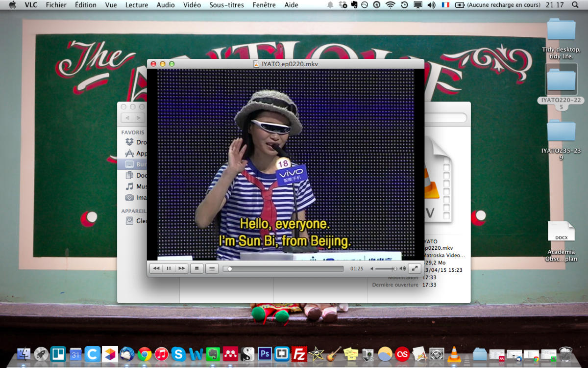Mute audio via the VLC speaker icon
Viewport: 588px width, 368px height.
tap(372, 268)
